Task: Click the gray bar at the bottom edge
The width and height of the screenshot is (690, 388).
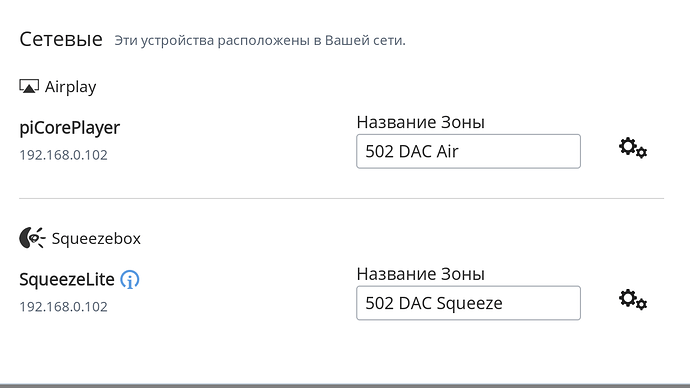Action: (345, 386)
